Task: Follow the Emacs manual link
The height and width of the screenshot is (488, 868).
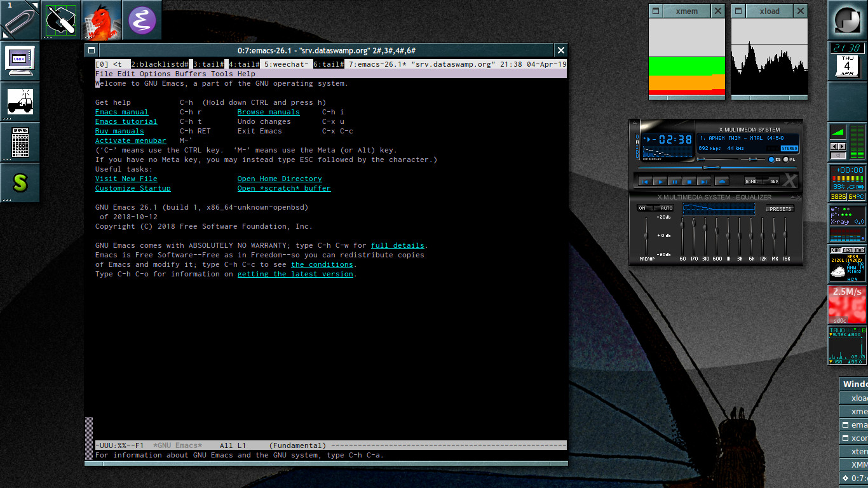Action: click(x=122, y=112)
